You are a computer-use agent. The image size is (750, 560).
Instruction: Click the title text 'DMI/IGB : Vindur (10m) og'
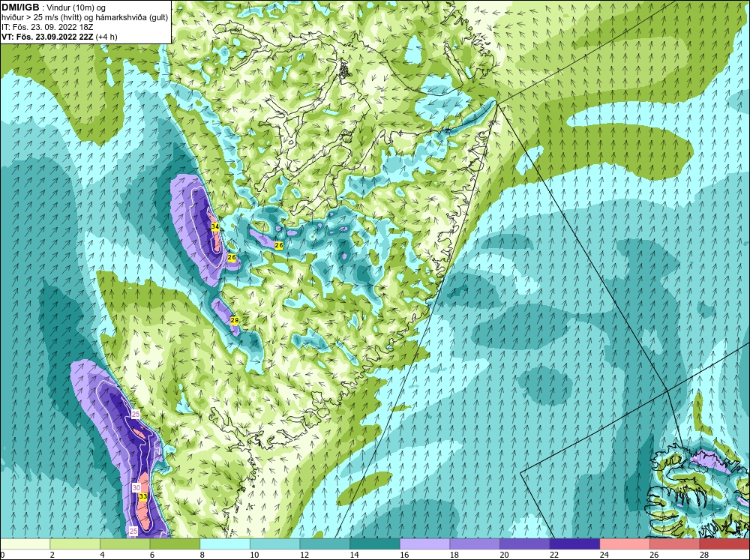coord(53,7)
